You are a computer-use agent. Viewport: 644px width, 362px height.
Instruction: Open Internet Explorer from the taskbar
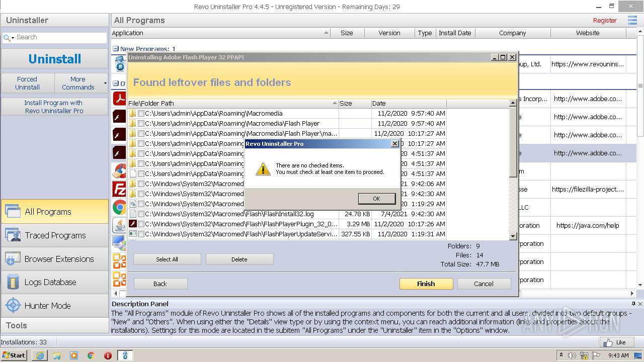pos(40,355)
